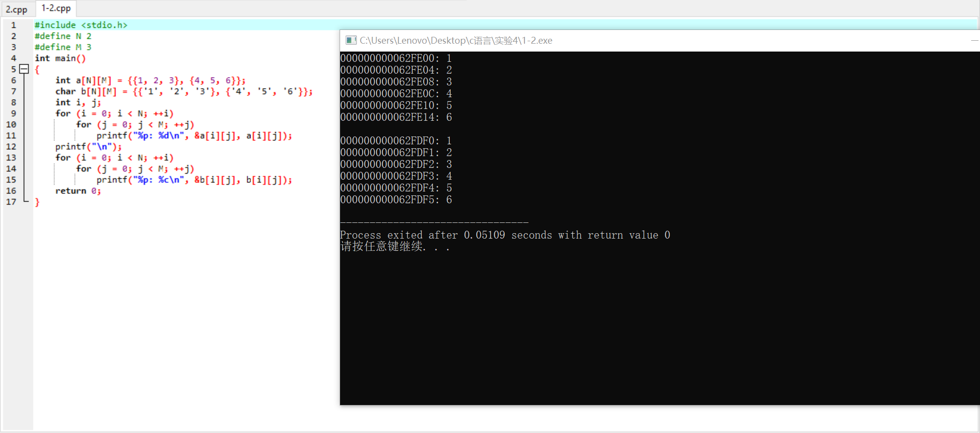The image size is (980, 433).
Task: Click line number 1 in the gutter
Action: [13, 25]
